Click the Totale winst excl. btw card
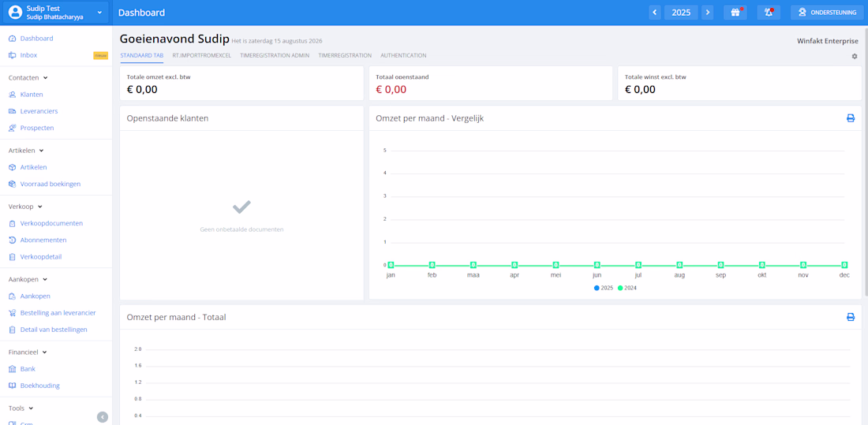 [739, 83]
